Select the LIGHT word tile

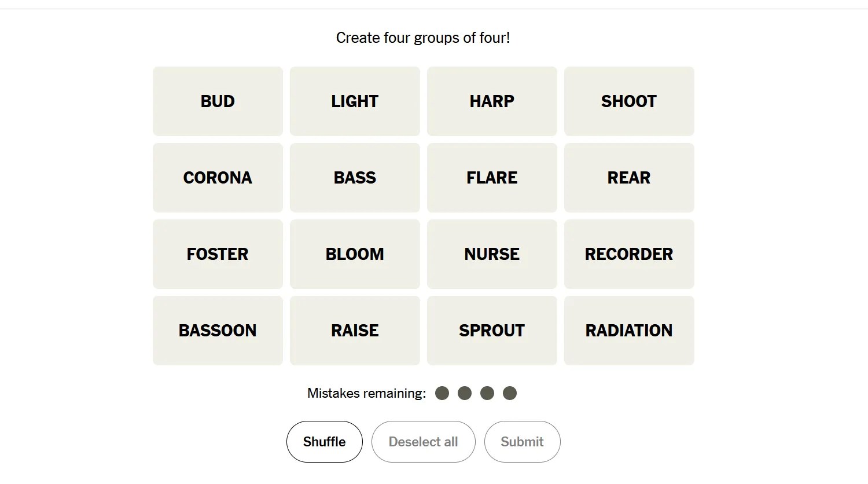(x=355, y=101)
